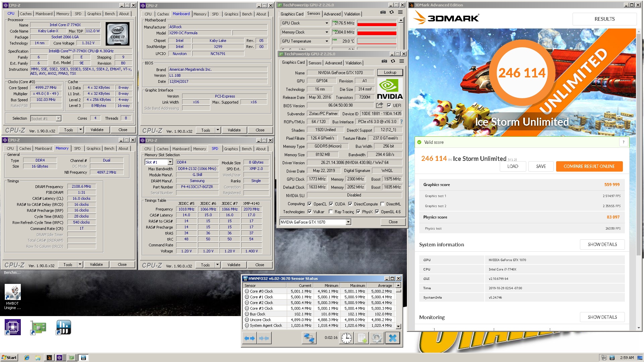Share GPU BIOS export icon
This screenshot has height=362, width=644.
coord(379,105)
